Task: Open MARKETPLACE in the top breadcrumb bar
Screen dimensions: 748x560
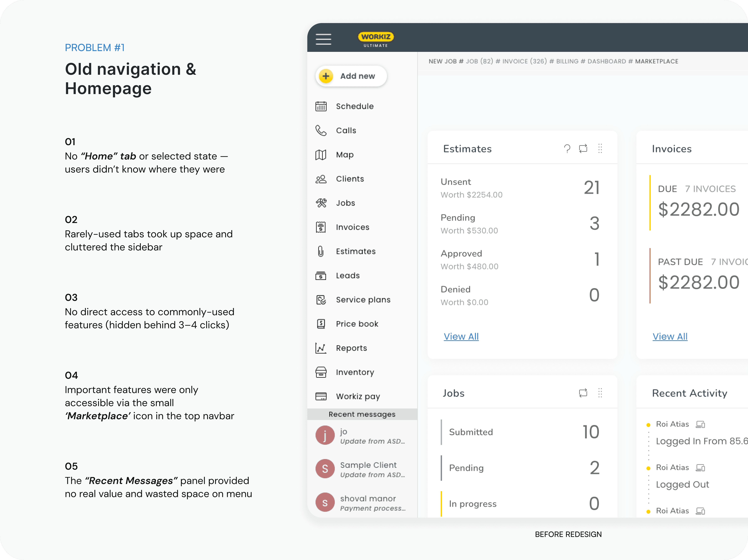Action: [x=656, y=62]
